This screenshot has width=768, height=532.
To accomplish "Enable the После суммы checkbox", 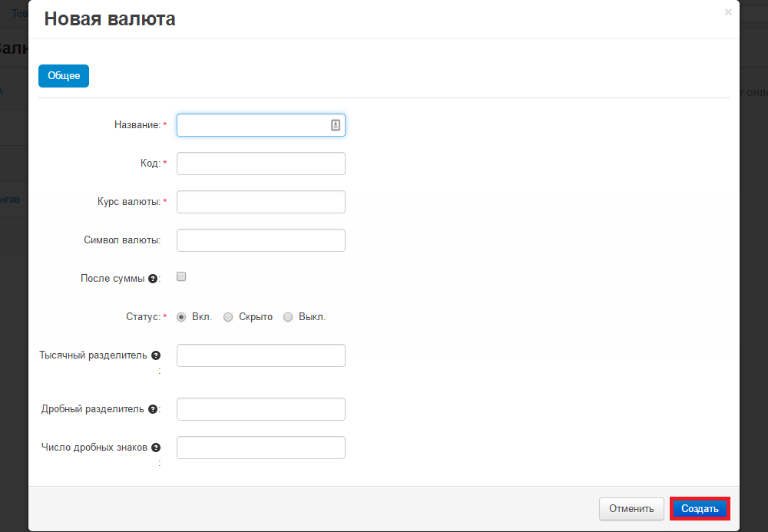I will (182, 277).
